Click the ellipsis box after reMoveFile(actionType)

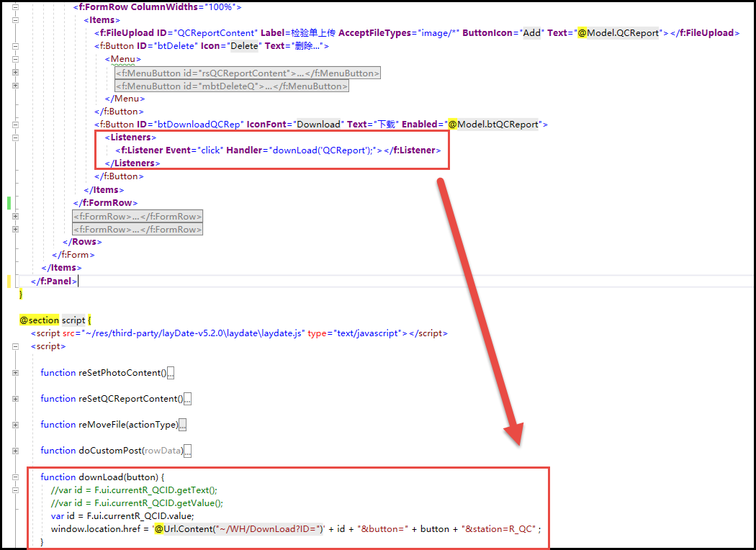click(182, 425)
